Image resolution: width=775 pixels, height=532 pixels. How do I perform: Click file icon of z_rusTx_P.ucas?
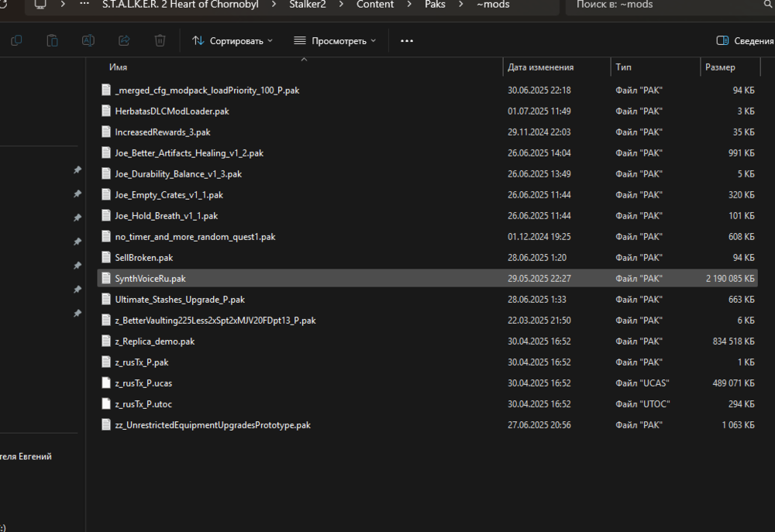[107, 383]
